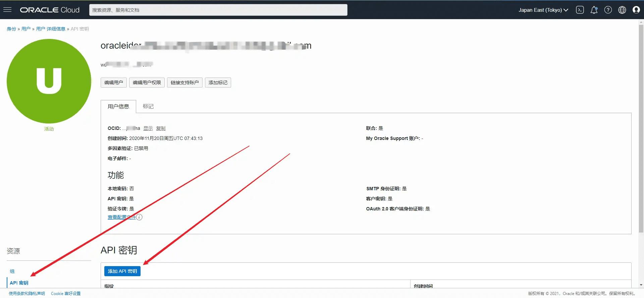Click the info icon beside 查看配置文件

(x=139, y=217)
